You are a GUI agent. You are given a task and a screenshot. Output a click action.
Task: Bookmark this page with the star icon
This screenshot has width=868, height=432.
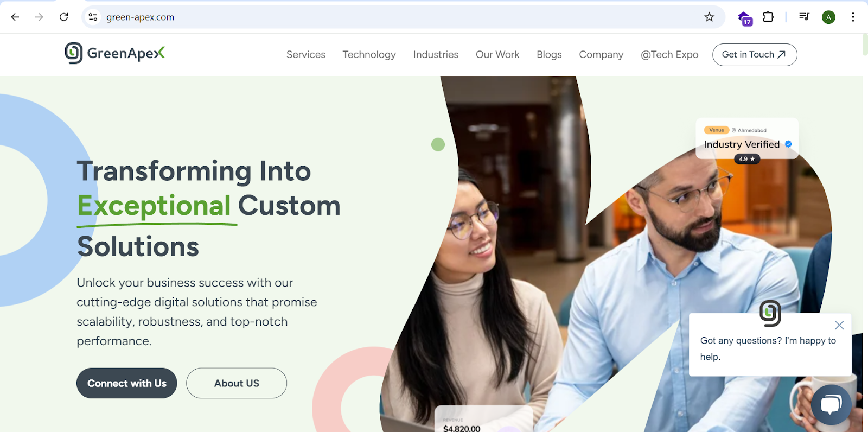click(709, 17)
